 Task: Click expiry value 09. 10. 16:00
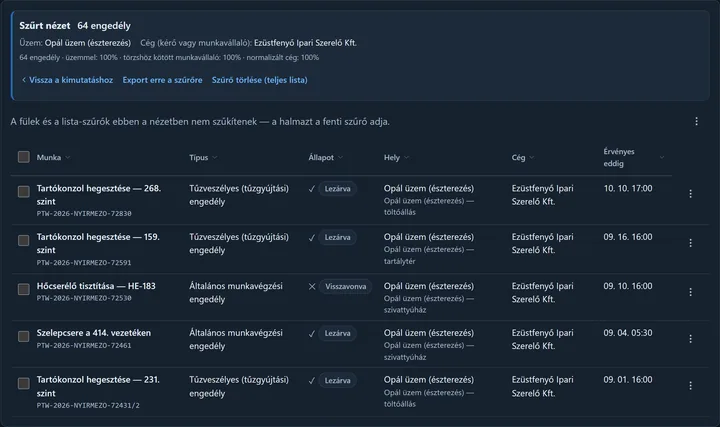tap(628, 286)
